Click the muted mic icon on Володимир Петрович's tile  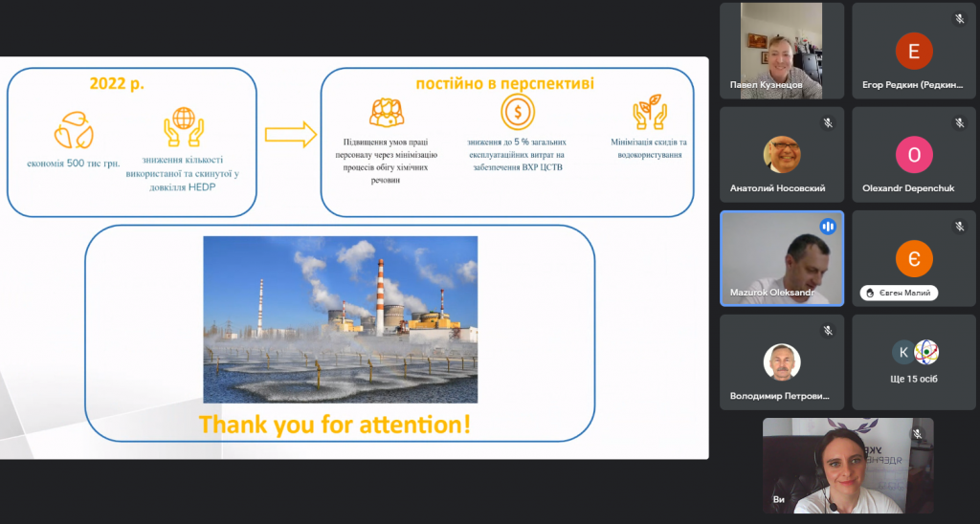click(828, 331)
